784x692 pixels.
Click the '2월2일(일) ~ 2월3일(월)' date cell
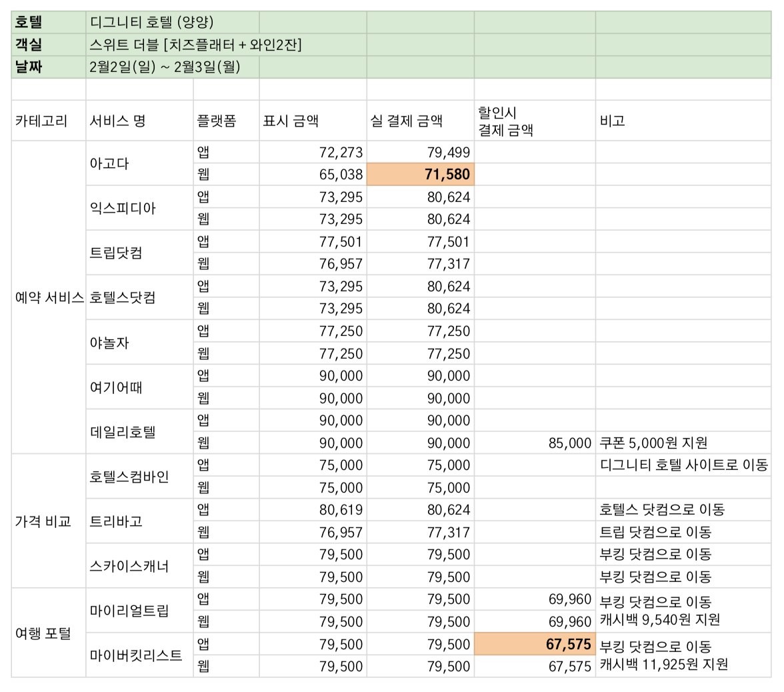click(173, 67)
